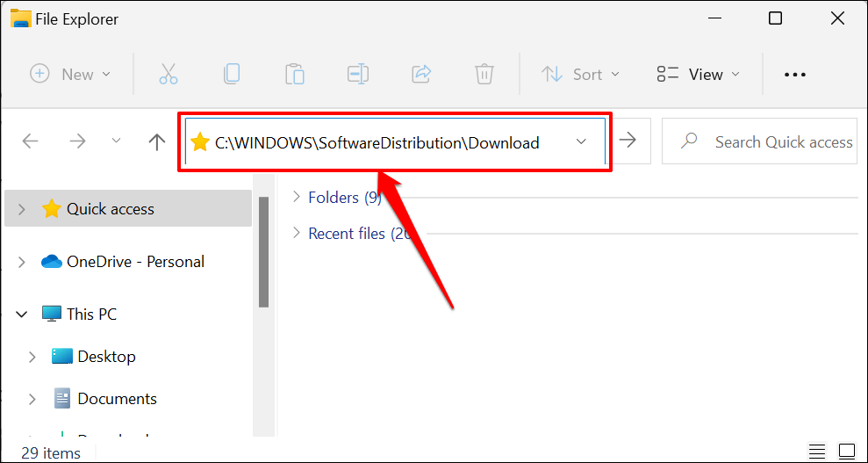The image size is (868, 463).
Task: Click the Copy icon in toolbar
Action: pos(232,75)
